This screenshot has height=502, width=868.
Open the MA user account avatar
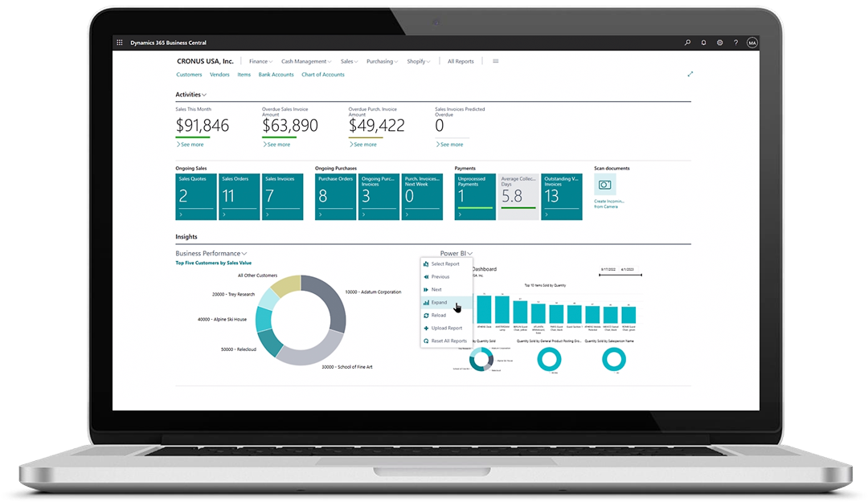click(x=751, y=43)
